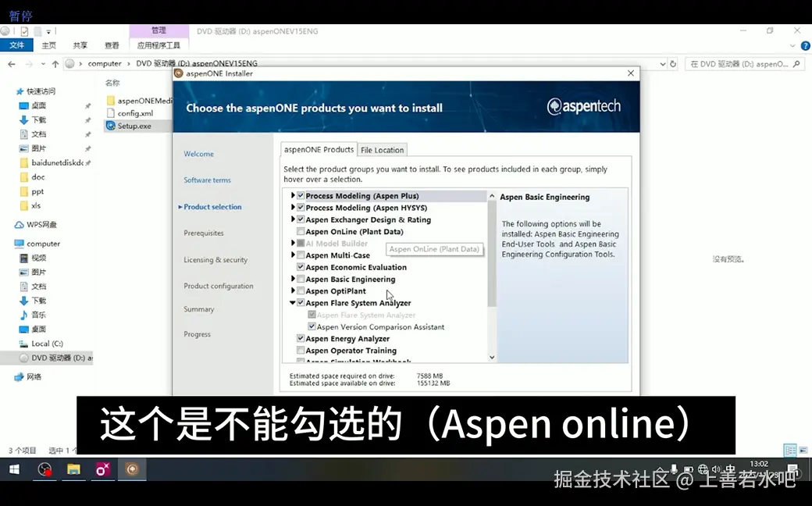Switch to File Location tab
Image resolution: width=812 pixels, height=506 pixels.
tap(382, 150)
